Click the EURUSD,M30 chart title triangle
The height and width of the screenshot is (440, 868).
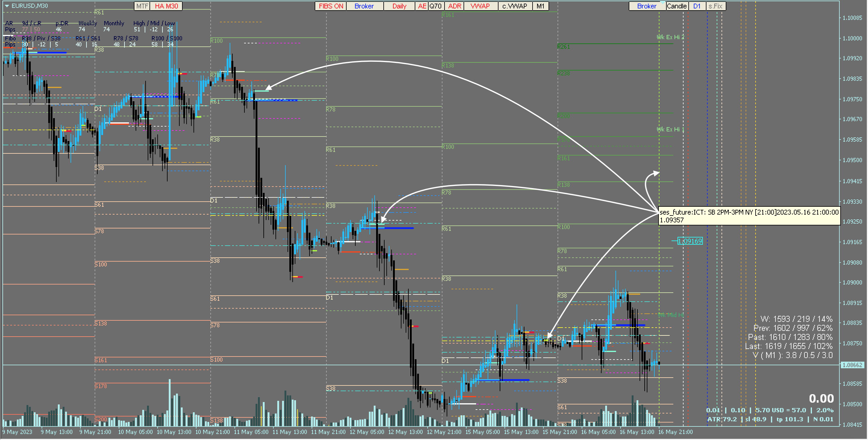[x=6, y=6]
